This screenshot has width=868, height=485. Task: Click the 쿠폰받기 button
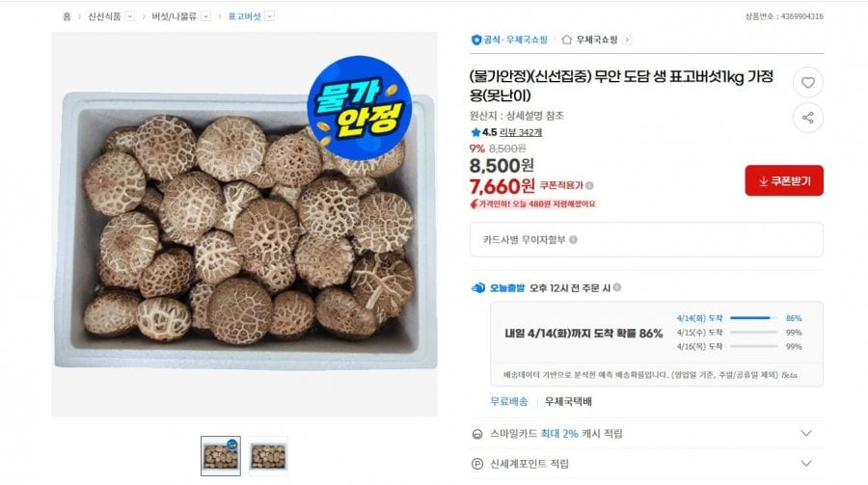[x=784, y=180]
